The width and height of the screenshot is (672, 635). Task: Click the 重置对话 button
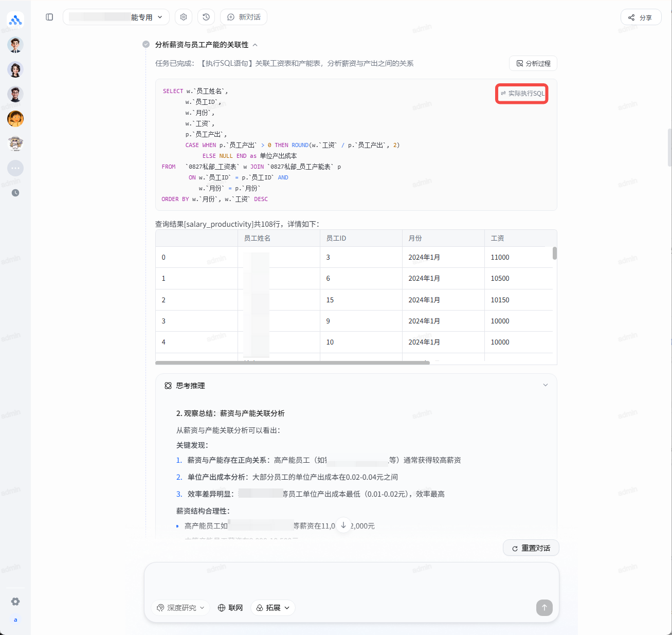coord(531,548)
